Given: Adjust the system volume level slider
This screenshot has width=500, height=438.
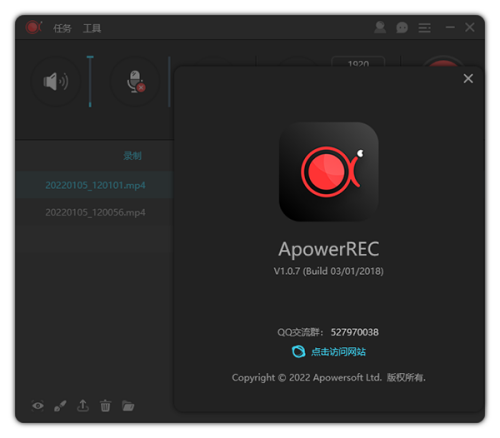Looking at the screenshot, I should 90,81.
